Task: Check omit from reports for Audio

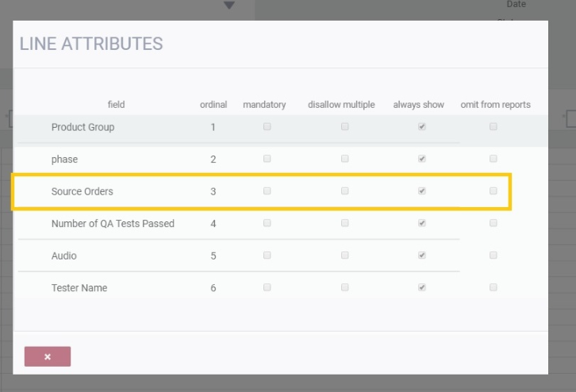Action: 493,256
